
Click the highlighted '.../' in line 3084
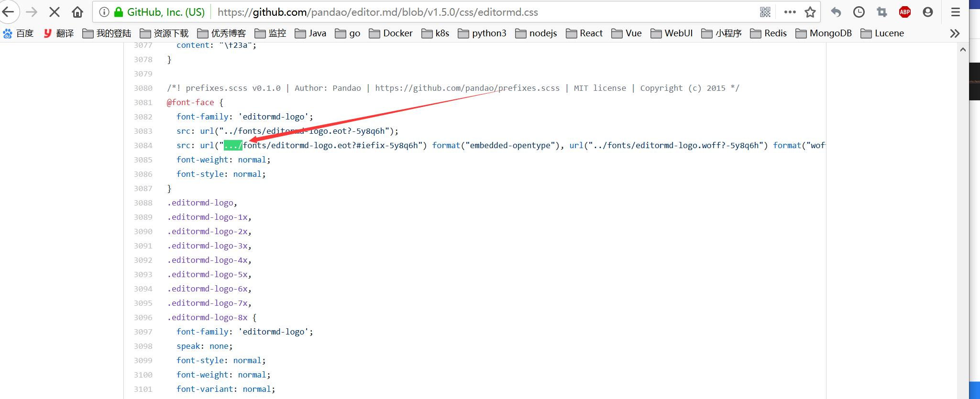(x=233, y=146)
